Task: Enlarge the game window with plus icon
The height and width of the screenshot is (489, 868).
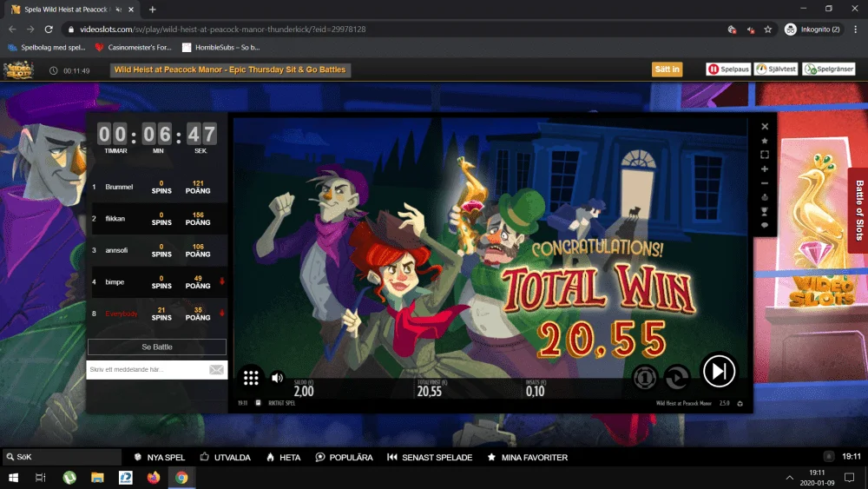Action: coord(765,169)
